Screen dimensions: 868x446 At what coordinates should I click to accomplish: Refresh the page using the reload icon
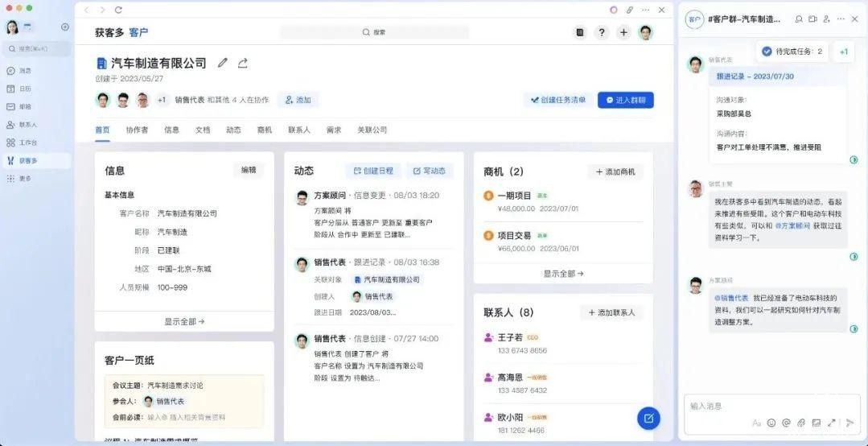[118, 10]
